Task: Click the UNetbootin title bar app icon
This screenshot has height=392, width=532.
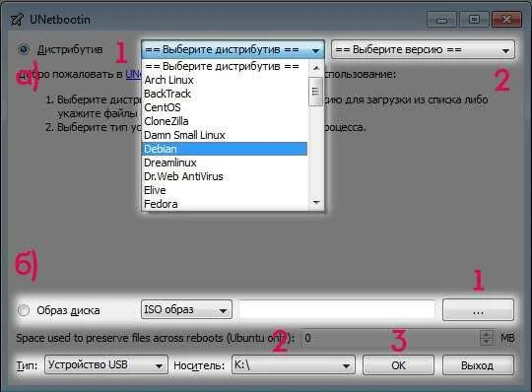Action: pos(17,20)
